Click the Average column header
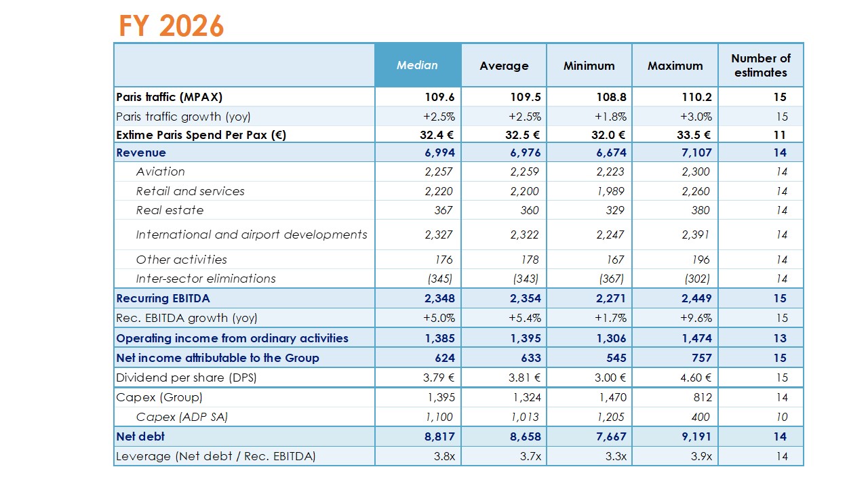Screen dimensions: 868x488 click(x=504, y=66)
